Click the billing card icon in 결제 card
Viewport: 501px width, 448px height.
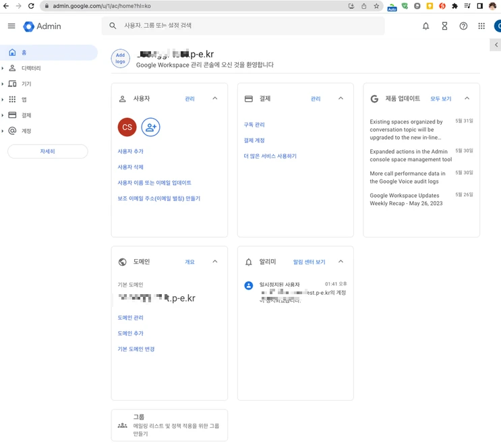pos(248,99)
